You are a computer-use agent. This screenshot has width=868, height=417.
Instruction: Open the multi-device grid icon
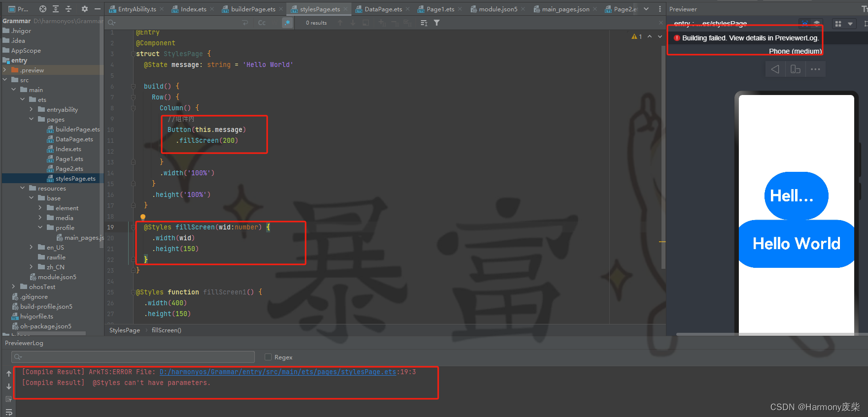[x=838, y=24]
